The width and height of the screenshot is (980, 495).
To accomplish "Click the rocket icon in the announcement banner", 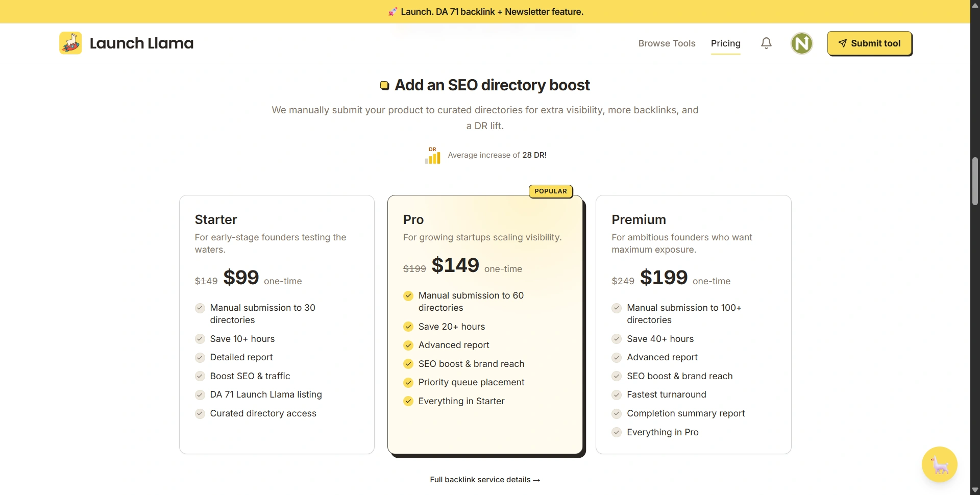I will click(393, 12).
